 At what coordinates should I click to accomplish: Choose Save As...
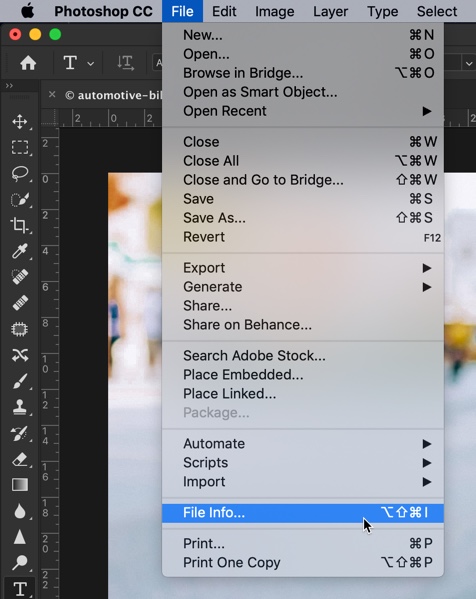pos(303,218)
